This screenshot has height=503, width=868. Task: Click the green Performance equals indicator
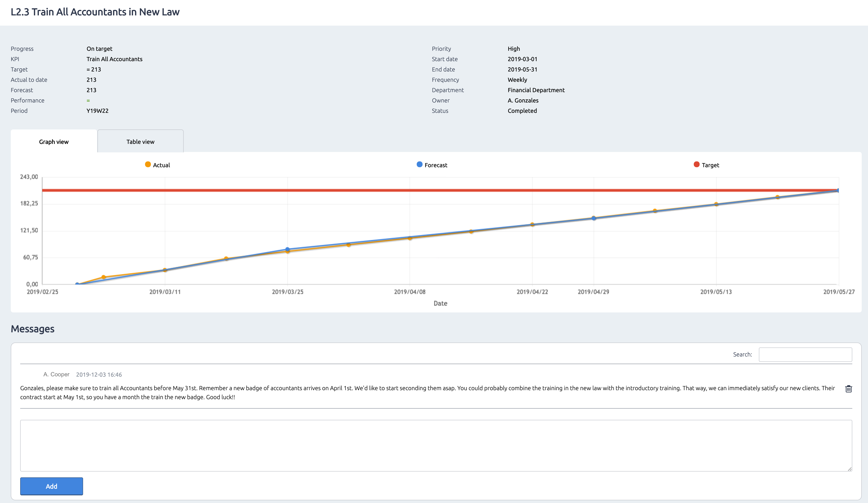[88, 101]
